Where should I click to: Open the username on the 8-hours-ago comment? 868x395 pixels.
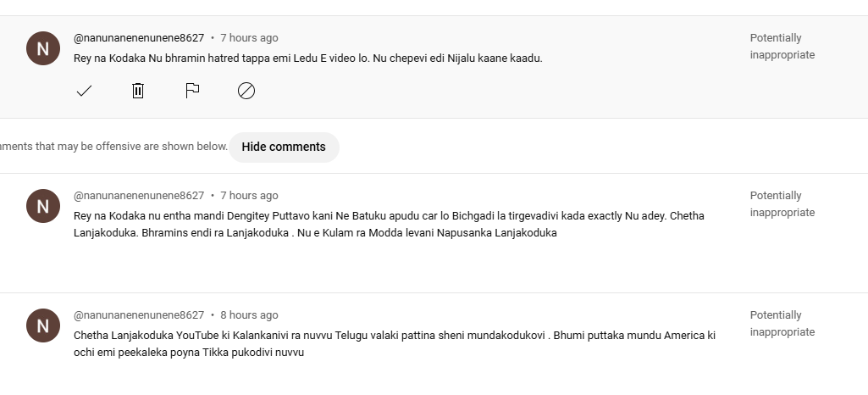[x=139, y=315]
